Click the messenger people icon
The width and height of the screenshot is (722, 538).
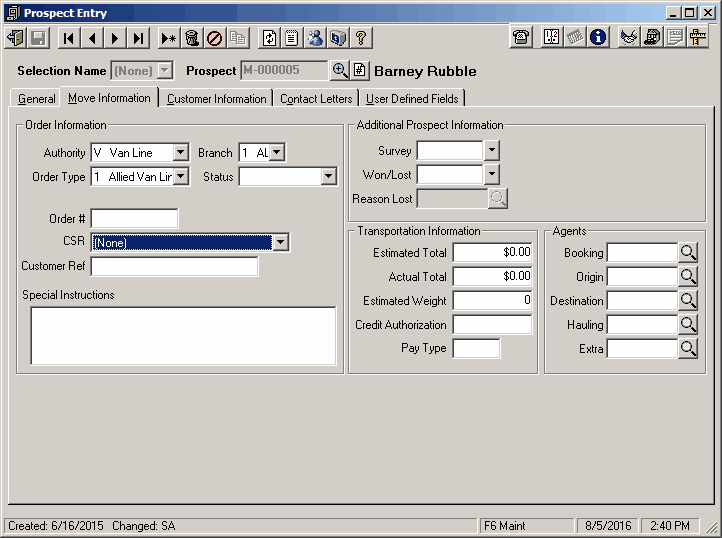(x=315, y=38)
